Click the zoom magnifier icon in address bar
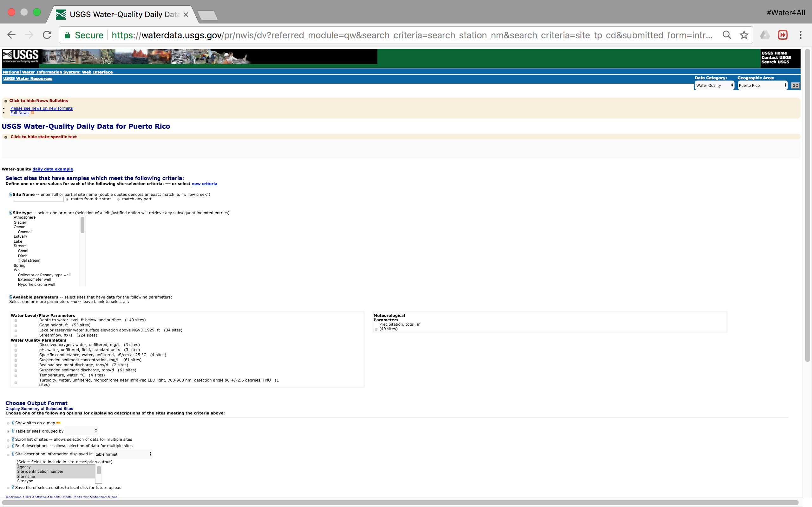The image size is (812, 507). click(726, 35)
